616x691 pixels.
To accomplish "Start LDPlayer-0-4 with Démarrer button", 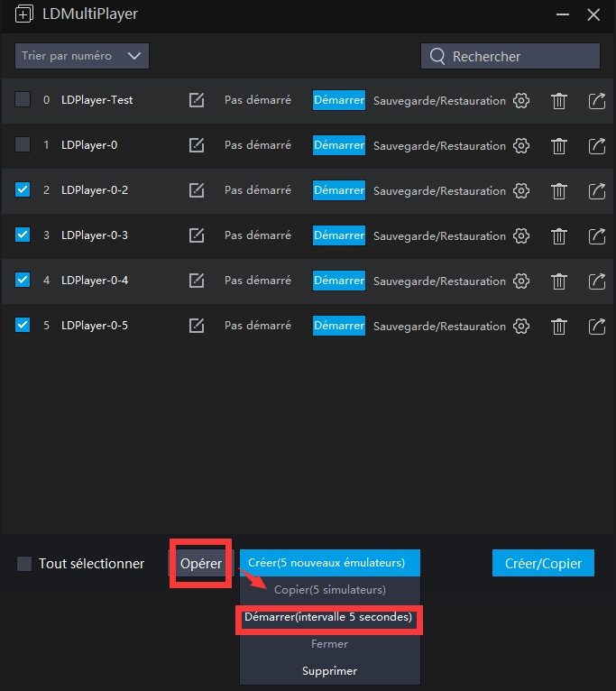I will coord(339,281).
